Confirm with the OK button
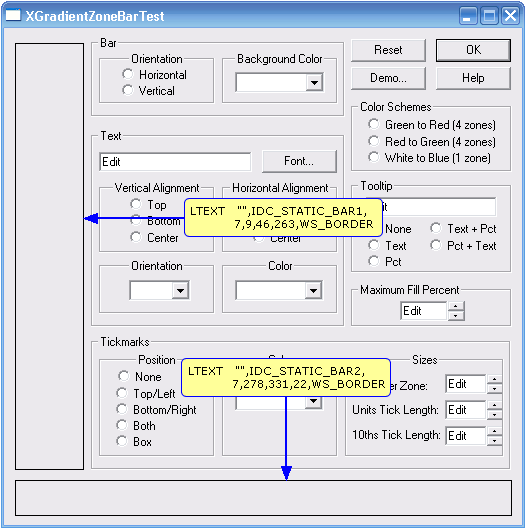The image size is (526, 529). tap(473, 50)
